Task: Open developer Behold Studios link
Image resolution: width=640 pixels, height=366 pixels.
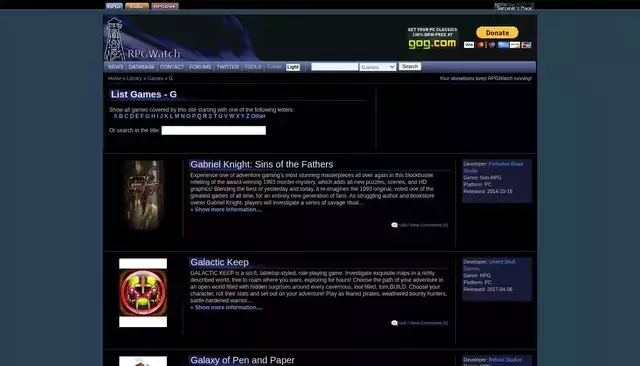Action: tap(505, 360)
